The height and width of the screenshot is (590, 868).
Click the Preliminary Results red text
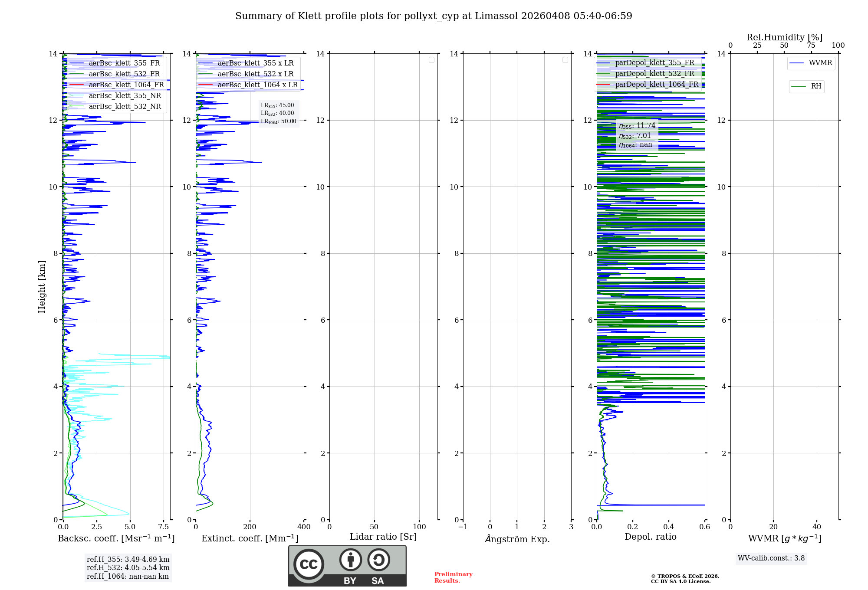453,577
